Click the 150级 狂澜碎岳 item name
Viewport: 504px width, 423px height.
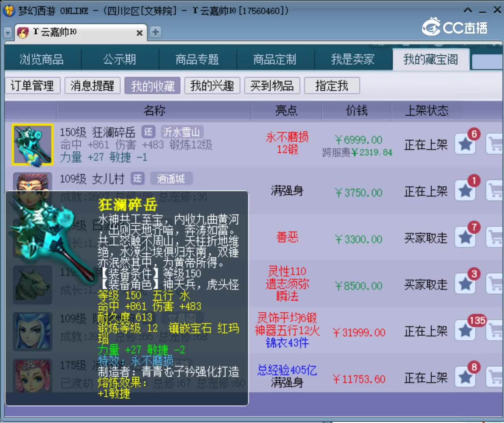[98, 132]
